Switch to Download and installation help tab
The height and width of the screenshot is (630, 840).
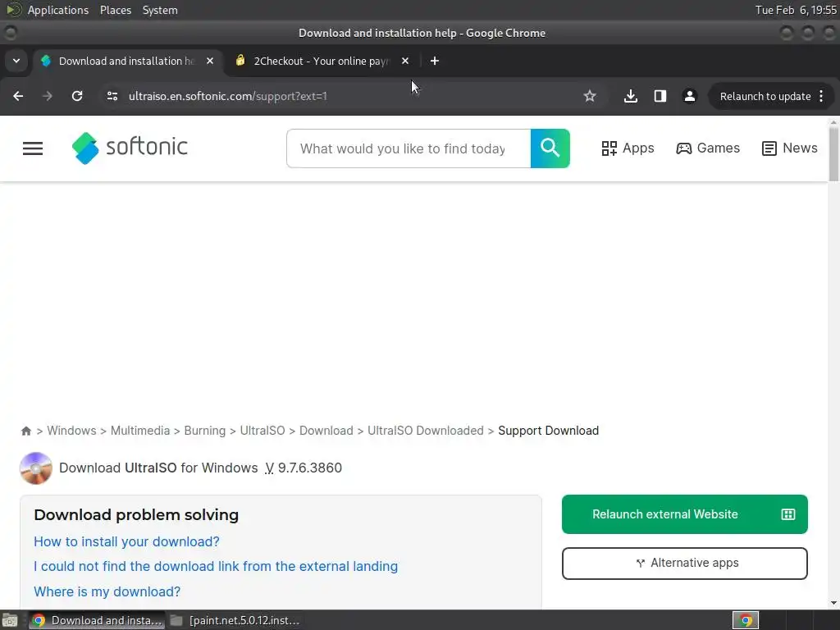point(126,61)
